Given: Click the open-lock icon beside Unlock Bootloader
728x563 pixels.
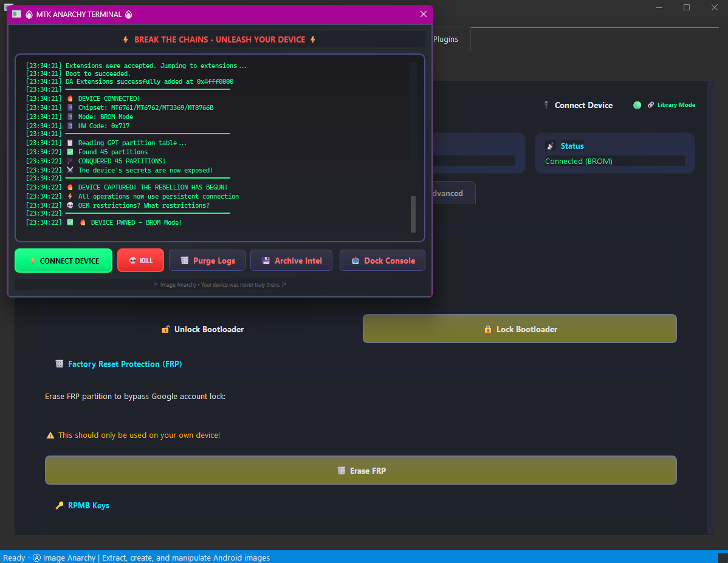Looking at the screenshot, I should tap(166, 329).
